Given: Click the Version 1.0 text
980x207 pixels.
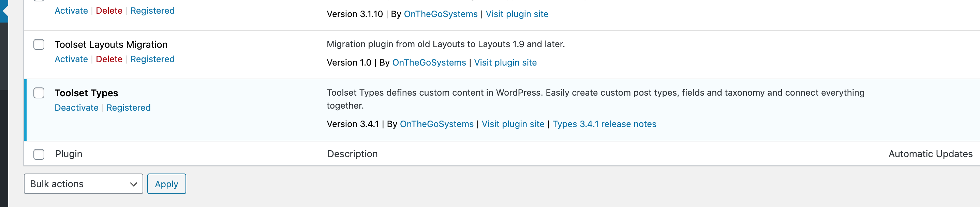Looking at the screenshot, I should [349, 63].
